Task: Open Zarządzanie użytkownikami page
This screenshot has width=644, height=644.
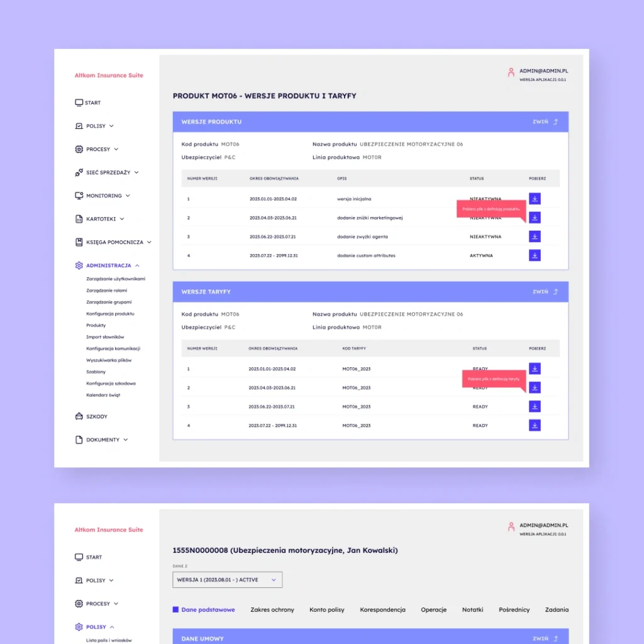Action: (116, 279)
